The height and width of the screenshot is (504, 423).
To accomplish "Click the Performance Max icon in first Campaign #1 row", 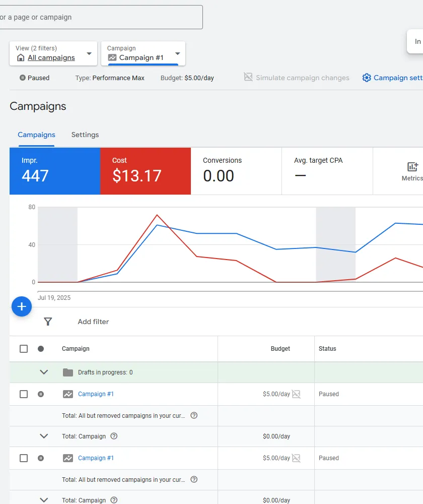I will tap(68, 394).
